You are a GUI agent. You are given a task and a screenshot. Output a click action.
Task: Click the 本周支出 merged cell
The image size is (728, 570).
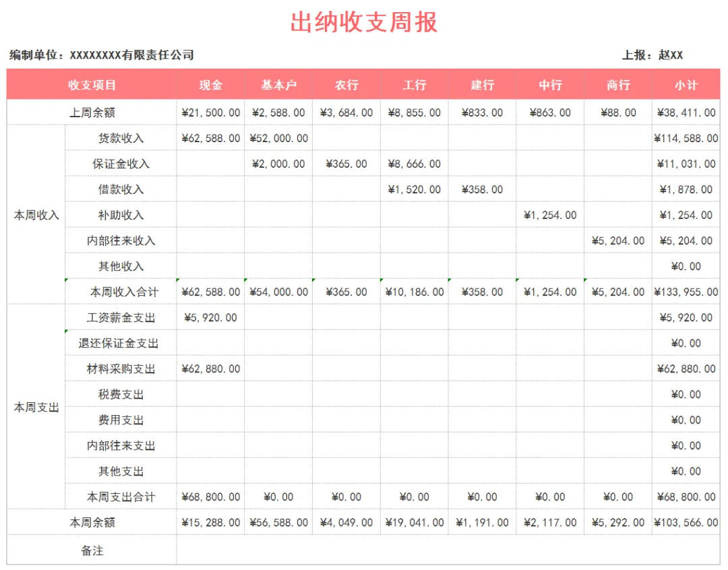[x=36, y=407]
